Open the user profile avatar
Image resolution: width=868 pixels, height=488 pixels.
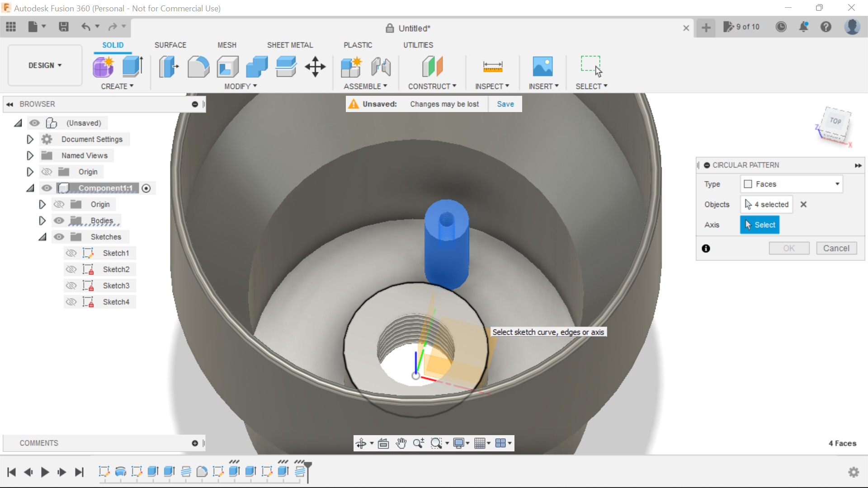852,27
